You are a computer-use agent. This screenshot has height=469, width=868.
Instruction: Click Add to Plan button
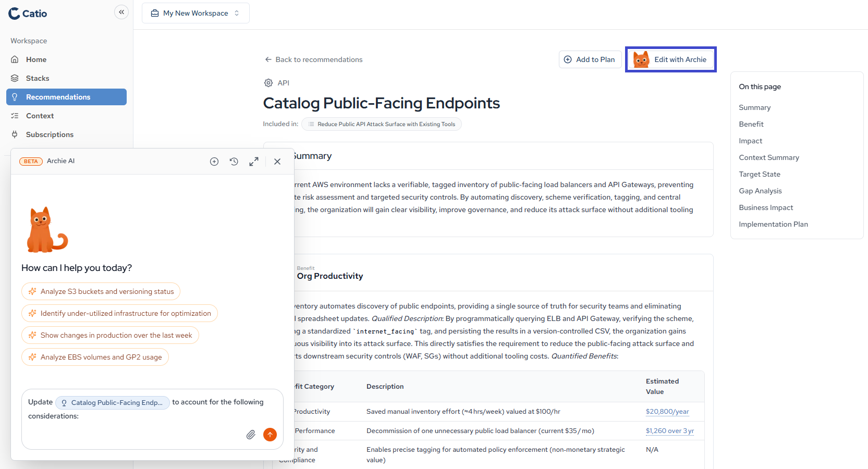(x=590, y=59)
